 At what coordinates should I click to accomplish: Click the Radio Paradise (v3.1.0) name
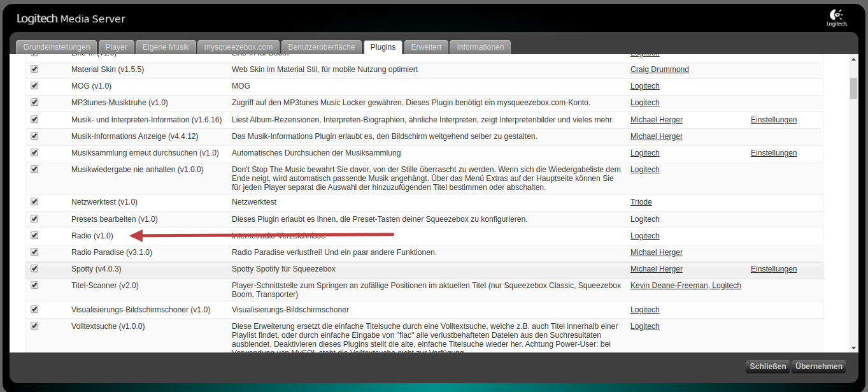[x=111, y=252]
